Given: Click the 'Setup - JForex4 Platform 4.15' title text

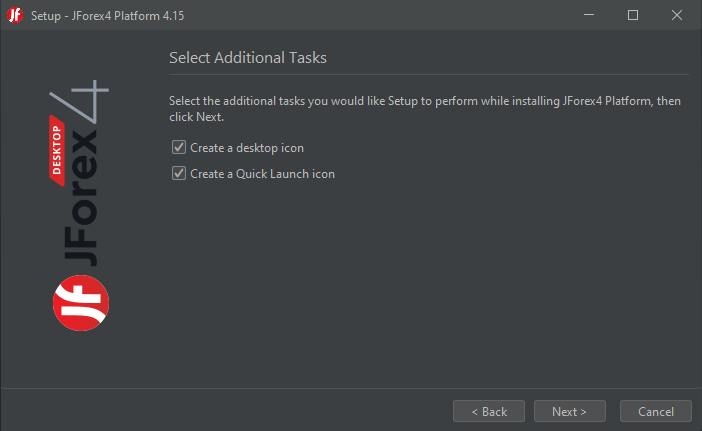Looking at the screenshot, I should [x=107, y=16].
